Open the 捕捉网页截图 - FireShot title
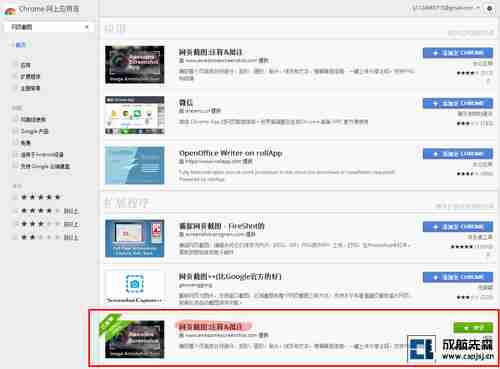The height and width of the screenshot is (369, 500). tap(222, 226)
